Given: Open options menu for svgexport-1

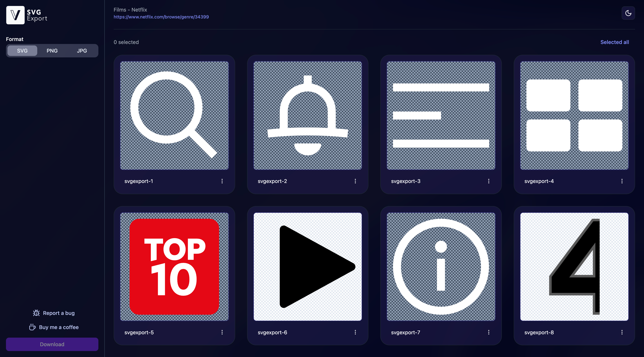Looking at the screenshot, I should [222, 181].
